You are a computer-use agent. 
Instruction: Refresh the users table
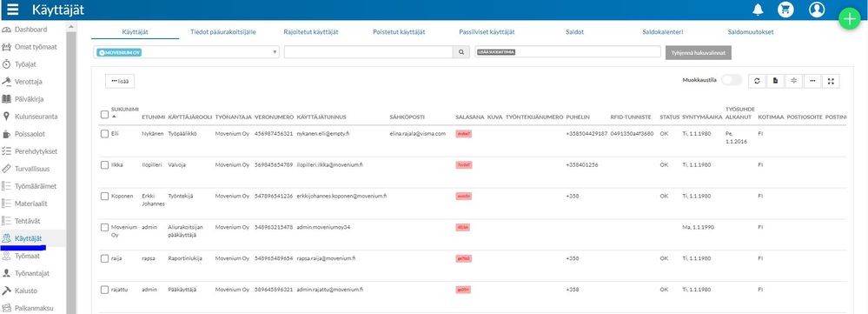(757, 81)
